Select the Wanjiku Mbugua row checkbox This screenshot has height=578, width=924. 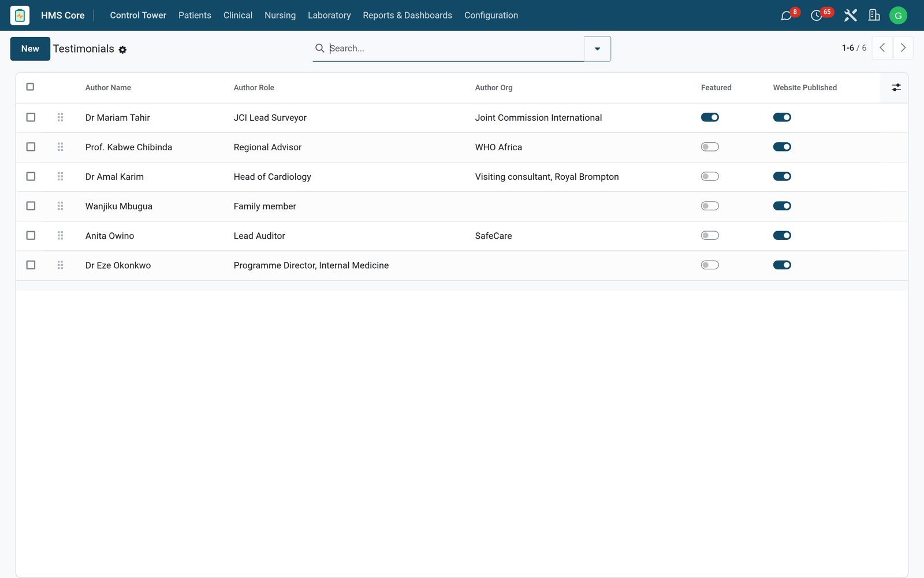[31, 206]
